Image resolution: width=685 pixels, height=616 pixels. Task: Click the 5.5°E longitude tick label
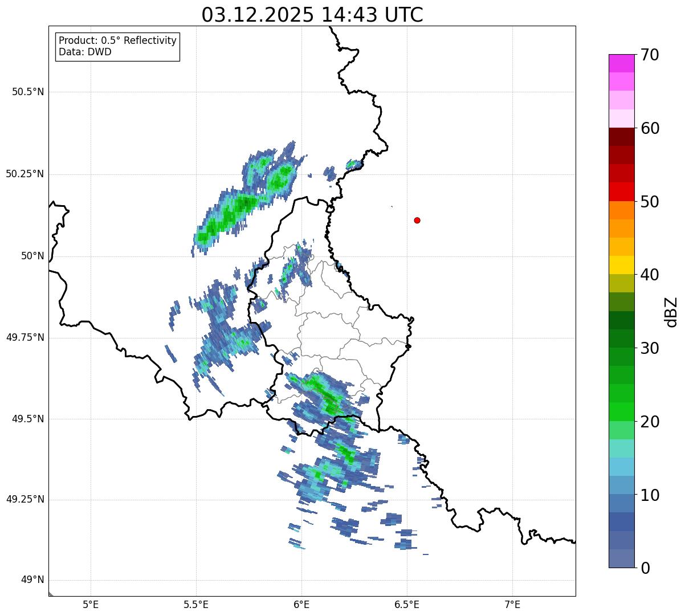(196, 604)
